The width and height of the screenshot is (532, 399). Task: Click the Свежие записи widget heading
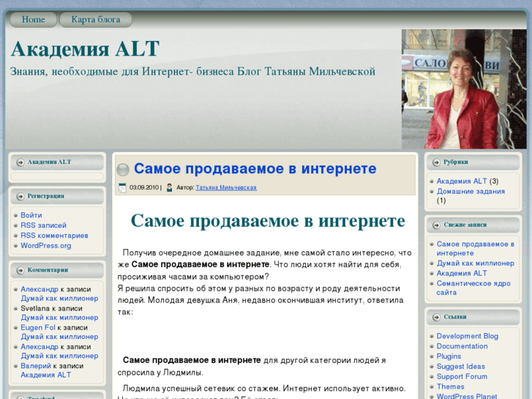pyautogui.click(x=465, y=225)
